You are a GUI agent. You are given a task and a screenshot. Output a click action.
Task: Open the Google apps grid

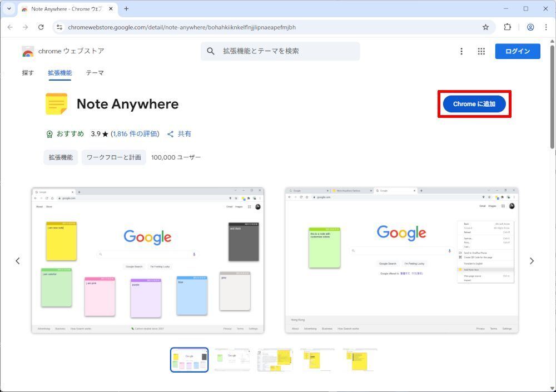481,52
